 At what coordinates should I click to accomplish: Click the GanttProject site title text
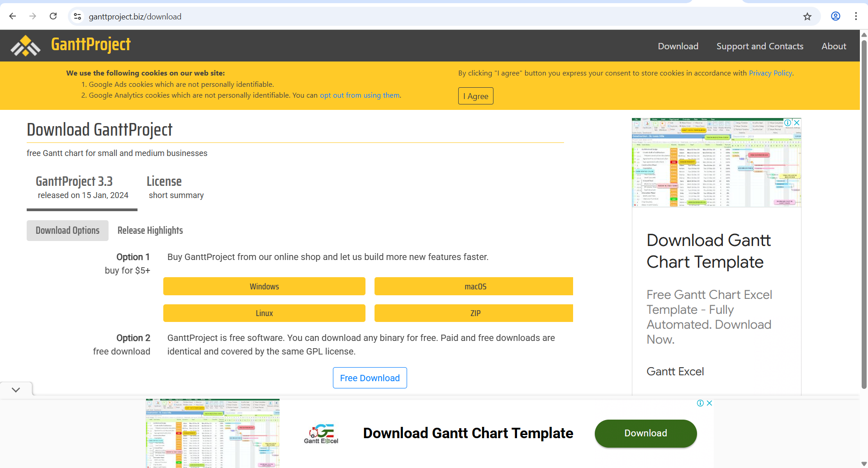[x=91, y=45]
